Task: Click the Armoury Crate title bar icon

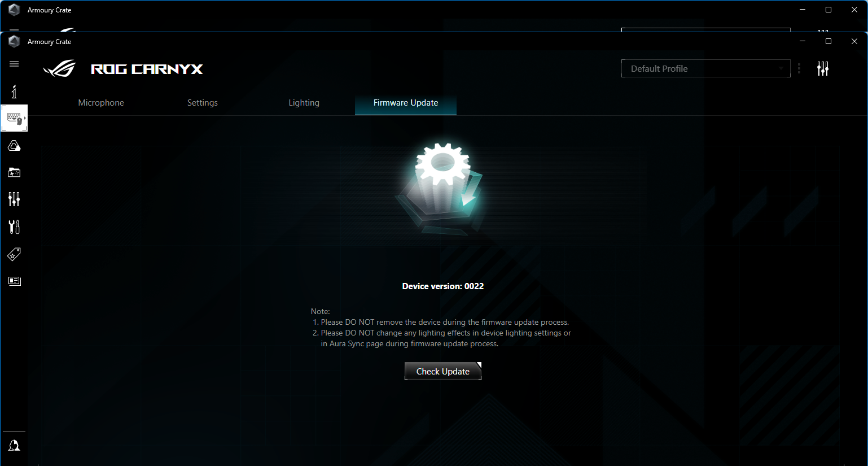Action: [x=14, y=41]
